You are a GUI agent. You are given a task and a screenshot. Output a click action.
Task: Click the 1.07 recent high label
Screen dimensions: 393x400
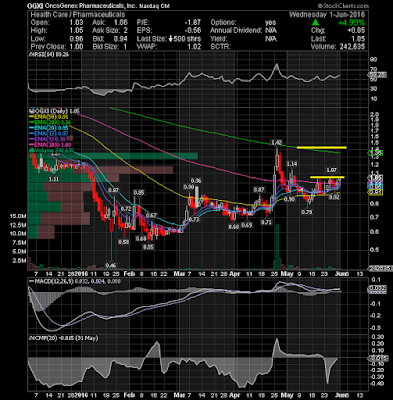pyautogui.click(x=331, y=170)
